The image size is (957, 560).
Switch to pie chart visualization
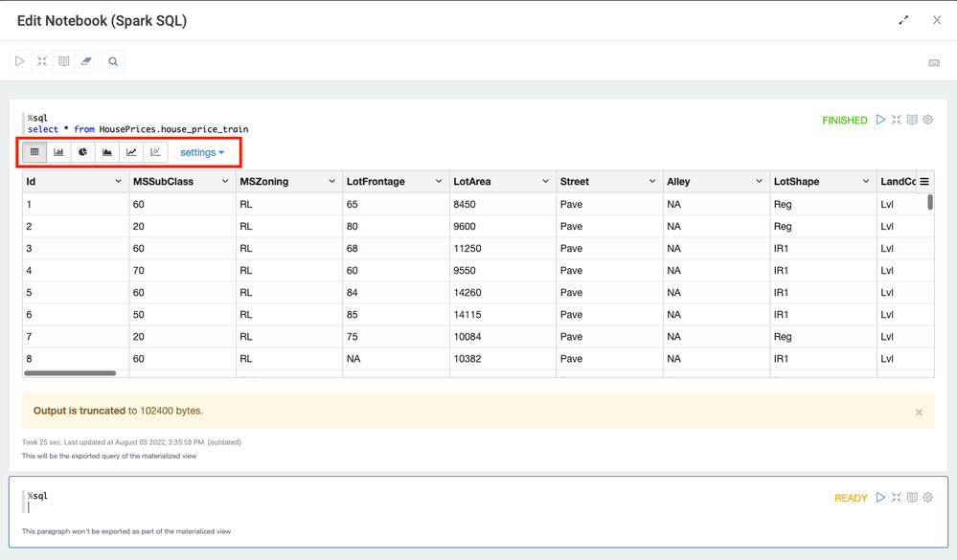[x=83, y=152]
